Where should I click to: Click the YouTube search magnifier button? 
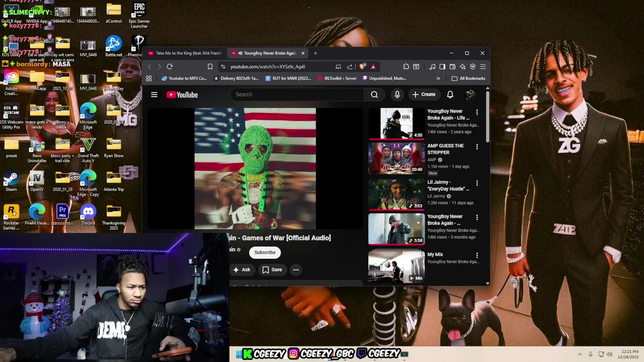click(x=374, y=95)
